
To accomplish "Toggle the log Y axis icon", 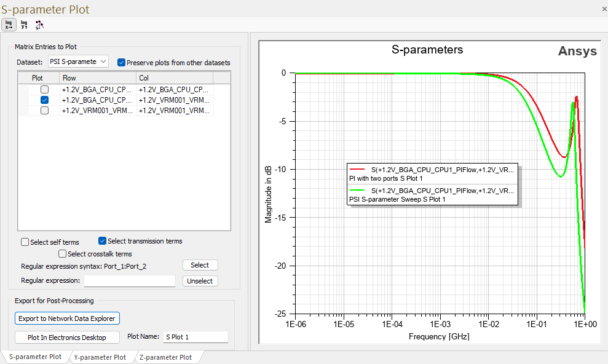I will pyautogui.click(x=24, y=25).
